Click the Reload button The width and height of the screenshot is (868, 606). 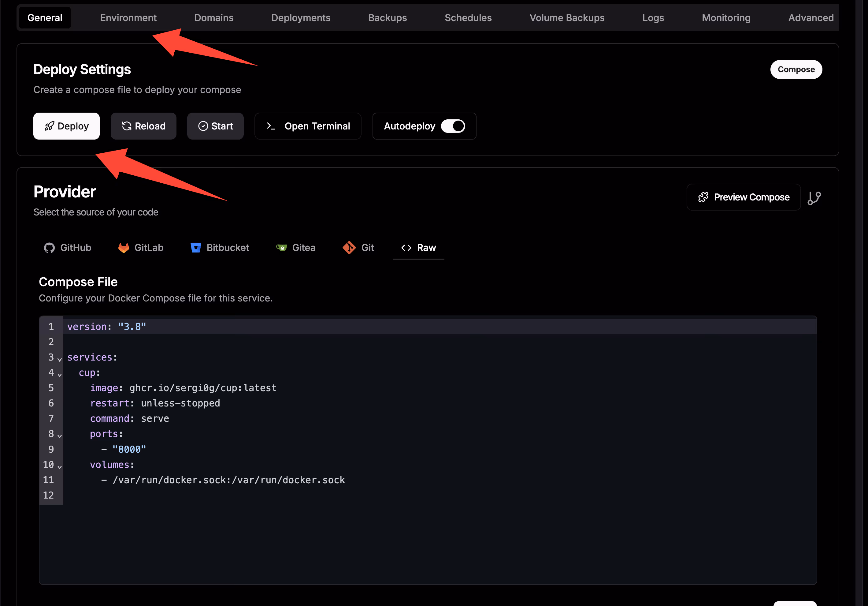143,126
